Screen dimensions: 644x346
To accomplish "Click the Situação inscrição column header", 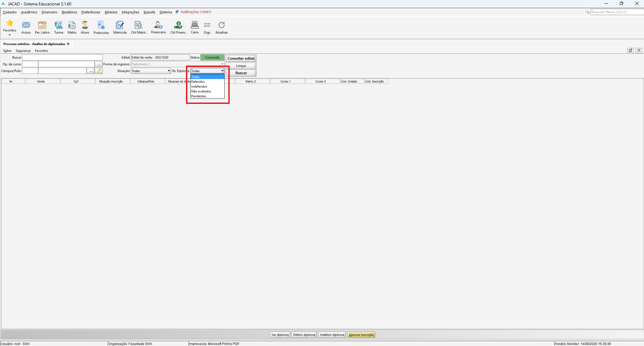I will point(113,81).
